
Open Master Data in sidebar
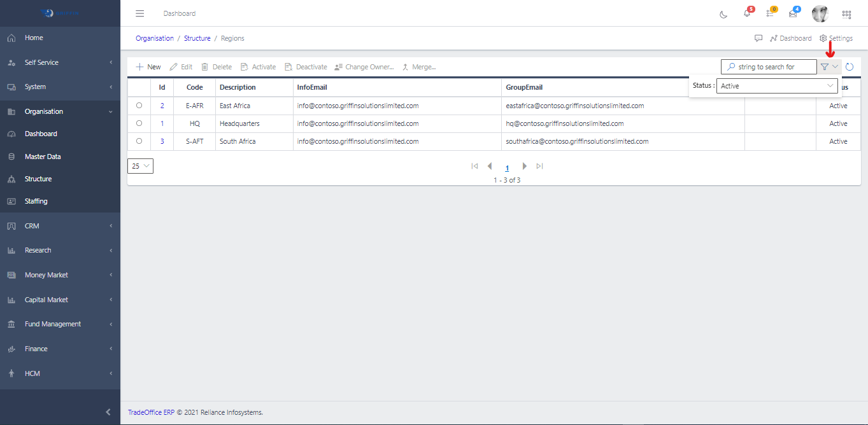click(x=43, y=157)
